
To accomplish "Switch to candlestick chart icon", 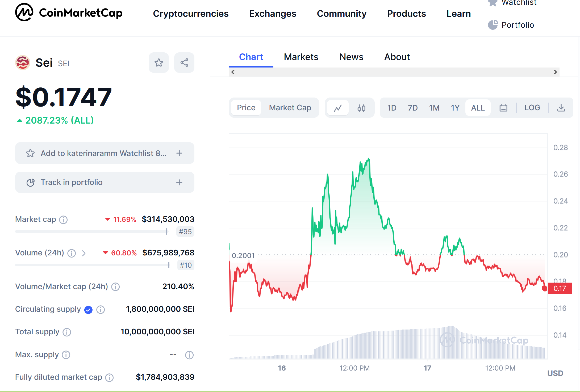I will click(x=361, y=108).
